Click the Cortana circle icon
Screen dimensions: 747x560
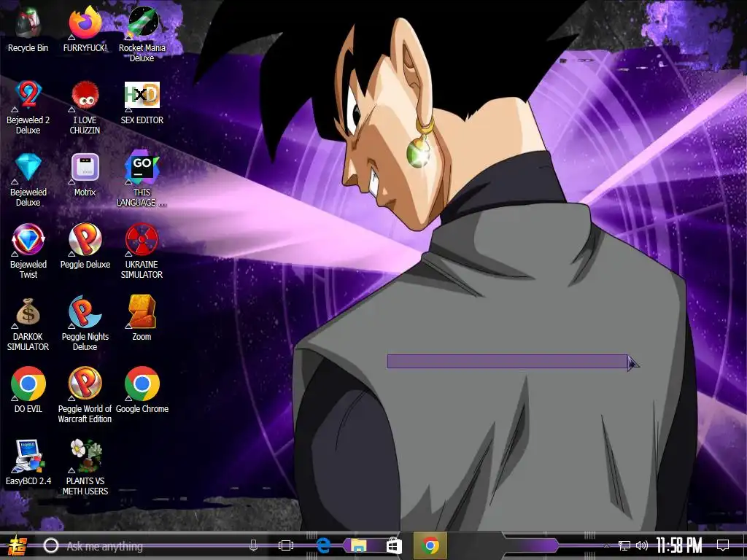(51, 545)
